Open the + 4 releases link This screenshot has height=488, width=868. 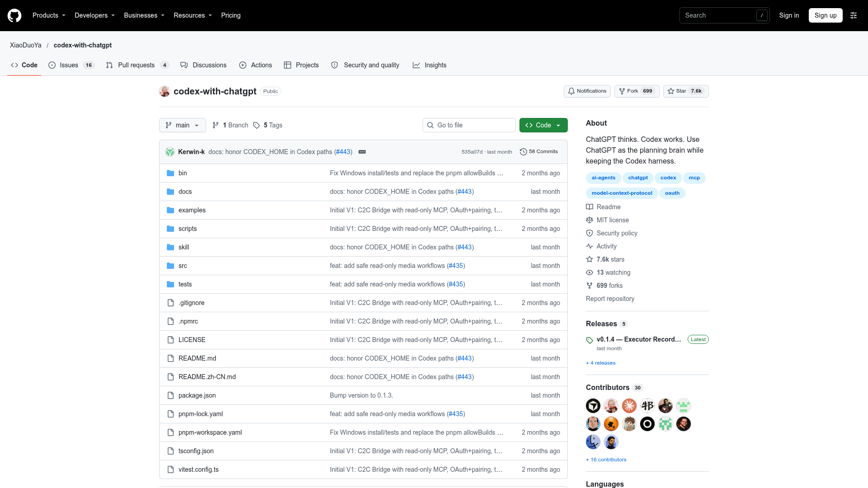point(600,363)
